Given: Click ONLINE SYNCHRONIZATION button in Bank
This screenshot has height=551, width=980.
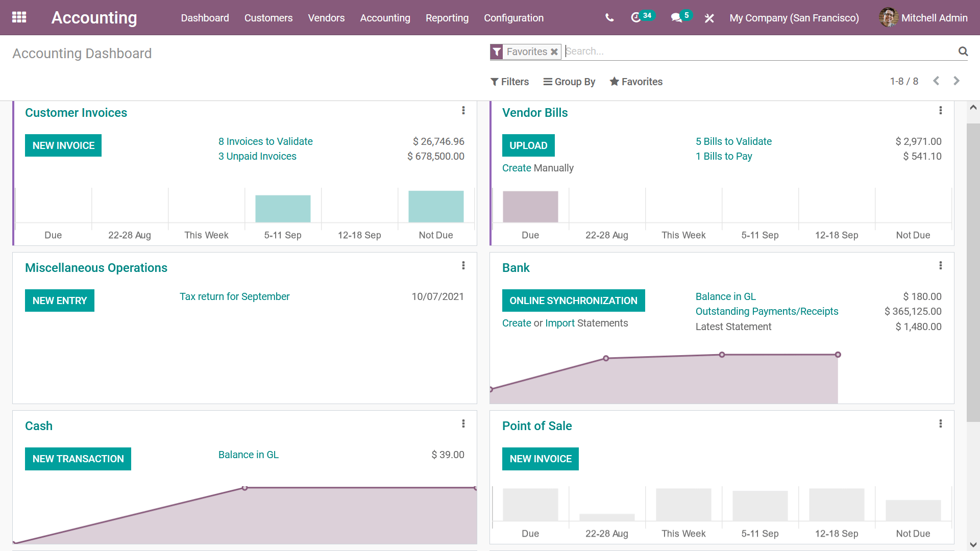Looking at the screenshot, I should tap(573, 300).
